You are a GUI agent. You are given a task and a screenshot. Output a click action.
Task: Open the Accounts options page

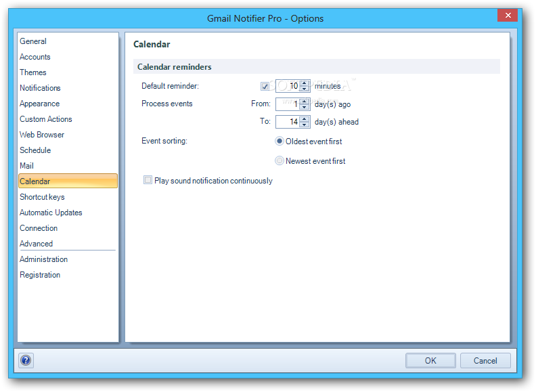pyautogui.click(x=35, y=57)
